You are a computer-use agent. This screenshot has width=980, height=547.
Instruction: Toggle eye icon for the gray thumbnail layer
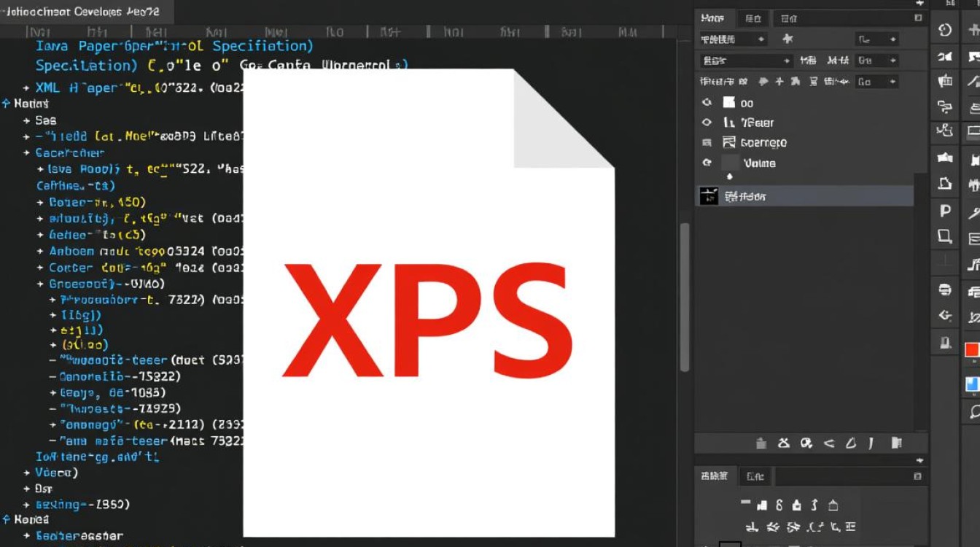coord(706,163)
